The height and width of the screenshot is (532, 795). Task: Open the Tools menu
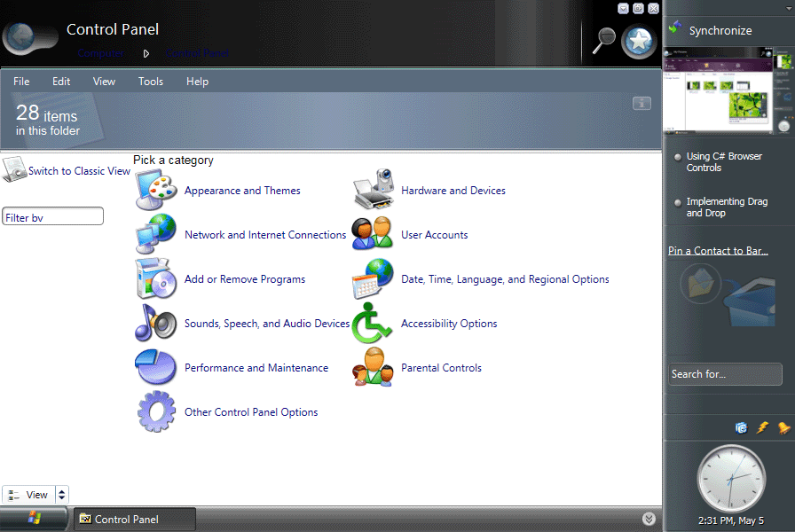[151, 82]
